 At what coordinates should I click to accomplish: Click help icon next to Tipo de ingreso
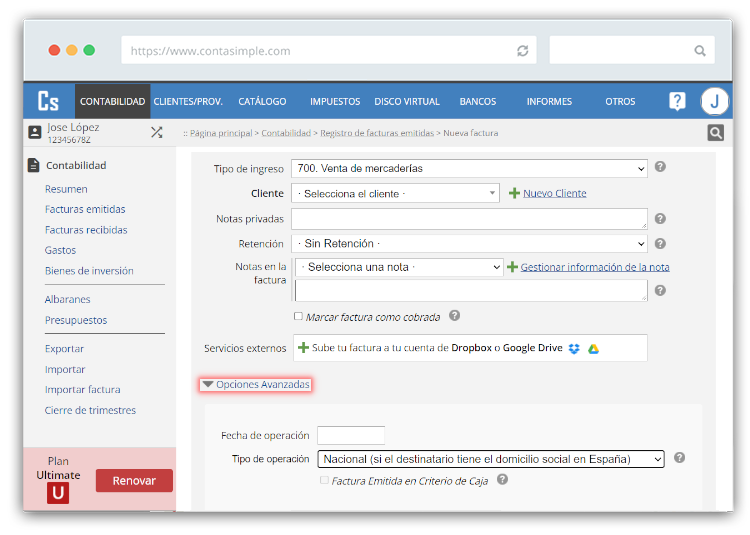coord(660,168)
